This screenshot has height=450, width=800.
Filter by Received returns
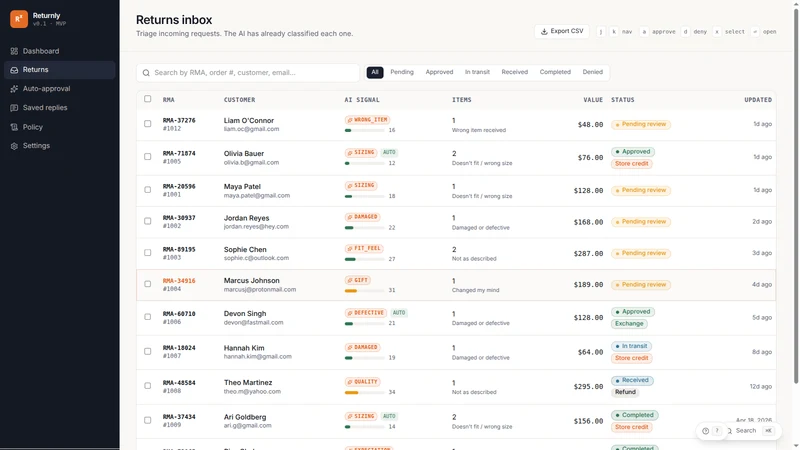(514, 72)
